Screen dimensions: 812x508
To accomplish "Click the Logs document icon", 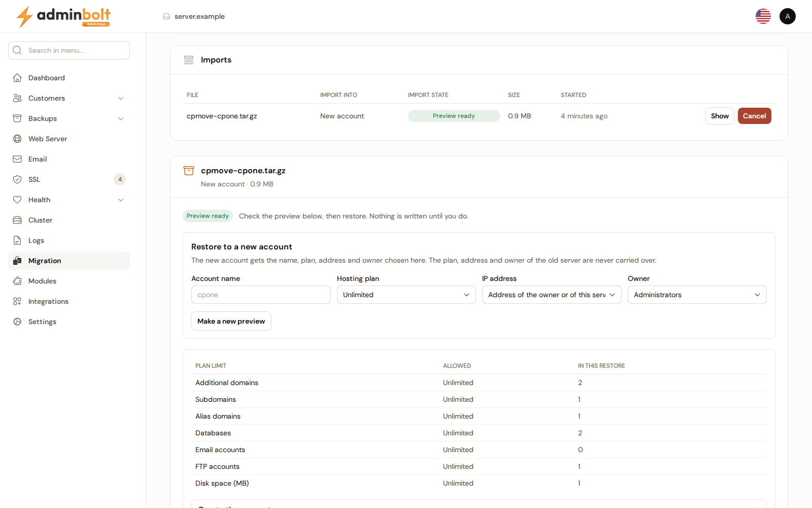I will pyautogui.click(x=17, y=240).
